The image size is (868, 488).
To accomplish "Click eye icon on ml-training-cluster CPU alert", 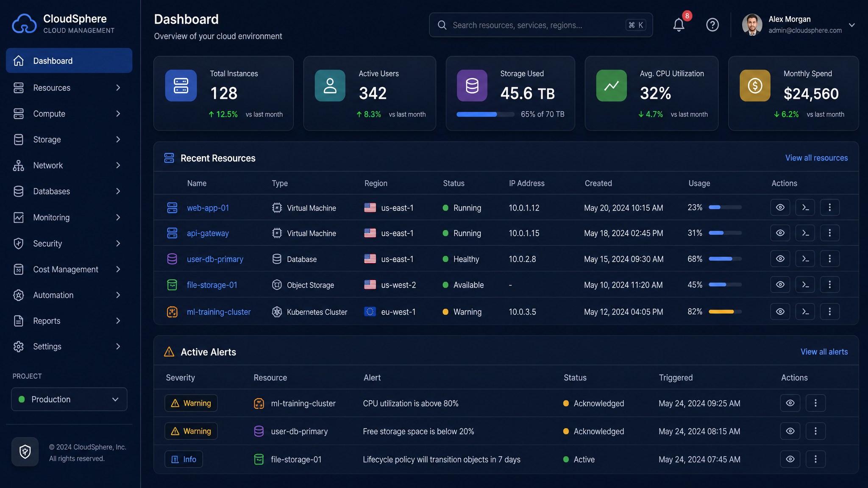I will [x=790, y=403].
